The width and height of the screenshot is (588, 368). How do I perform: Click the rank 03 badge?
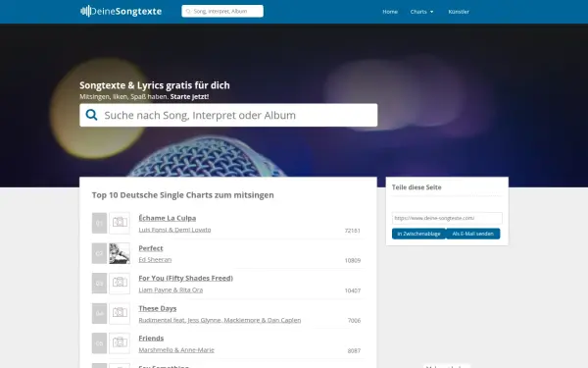click(x=99, y=284)
